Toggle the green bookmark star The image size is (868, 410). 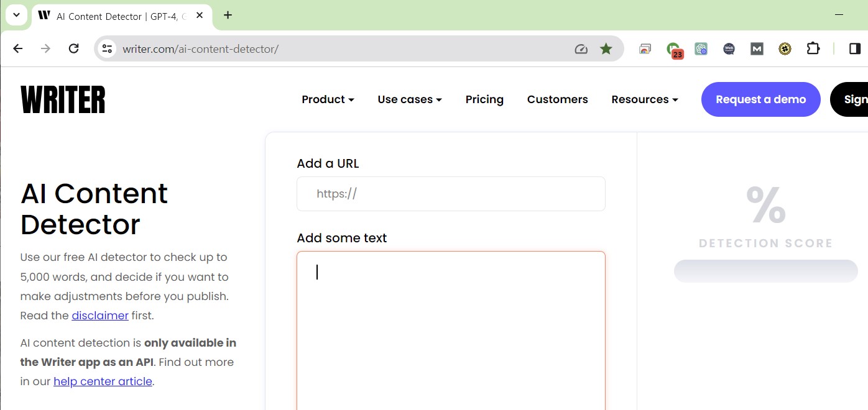click(x=606, y=48)
